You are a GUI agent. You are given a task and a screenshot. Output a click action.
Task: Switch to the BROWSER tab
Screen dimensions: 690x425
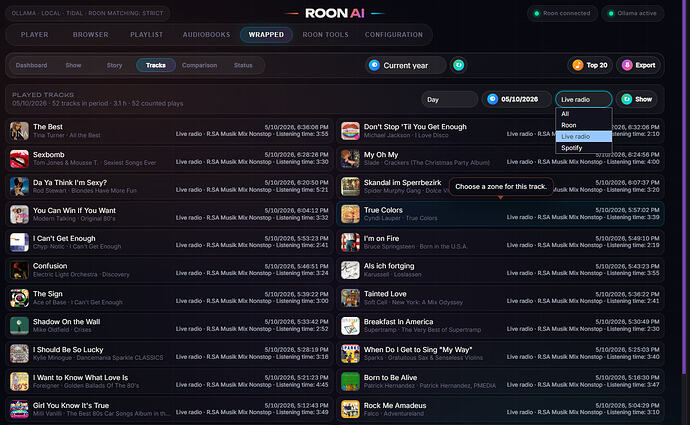point(90,35)
